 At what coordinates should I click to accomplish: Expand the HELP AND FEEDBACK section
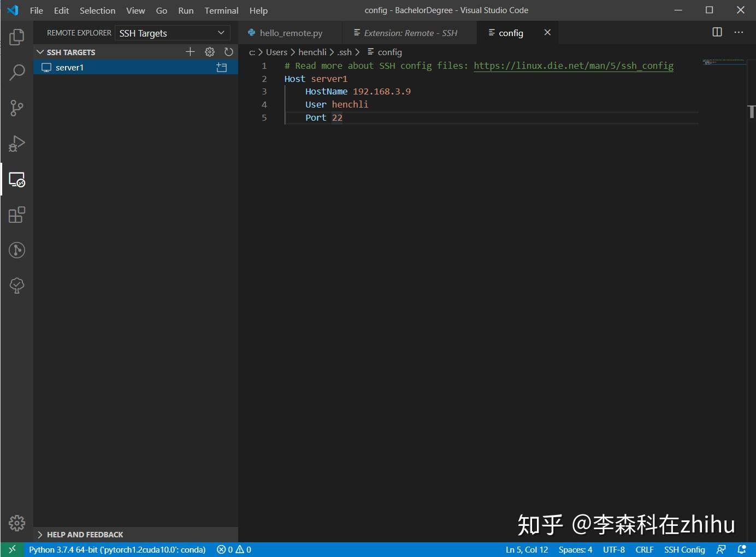pyautogui.click(x=40, y=535)
